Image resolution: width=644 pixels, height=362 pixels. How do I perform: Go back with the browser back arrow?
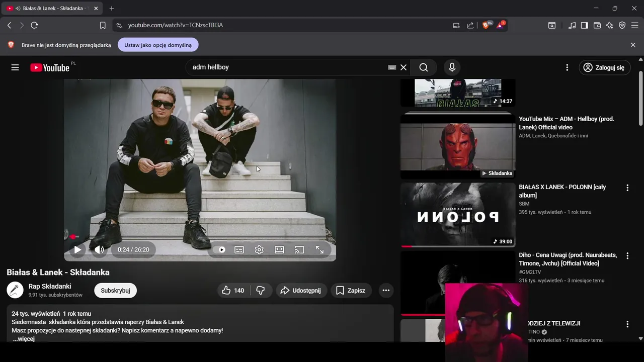[x=9, y=25]
